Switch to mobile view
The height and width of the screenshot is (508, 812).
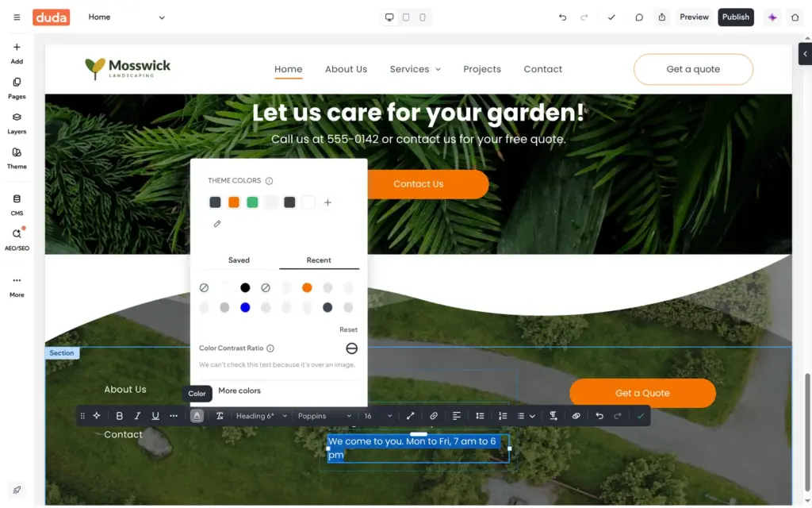pos(423,17)
